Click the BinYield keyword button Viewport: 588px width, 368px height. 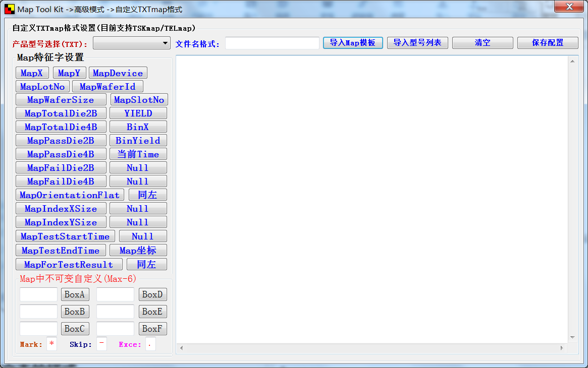pos(138,140)
